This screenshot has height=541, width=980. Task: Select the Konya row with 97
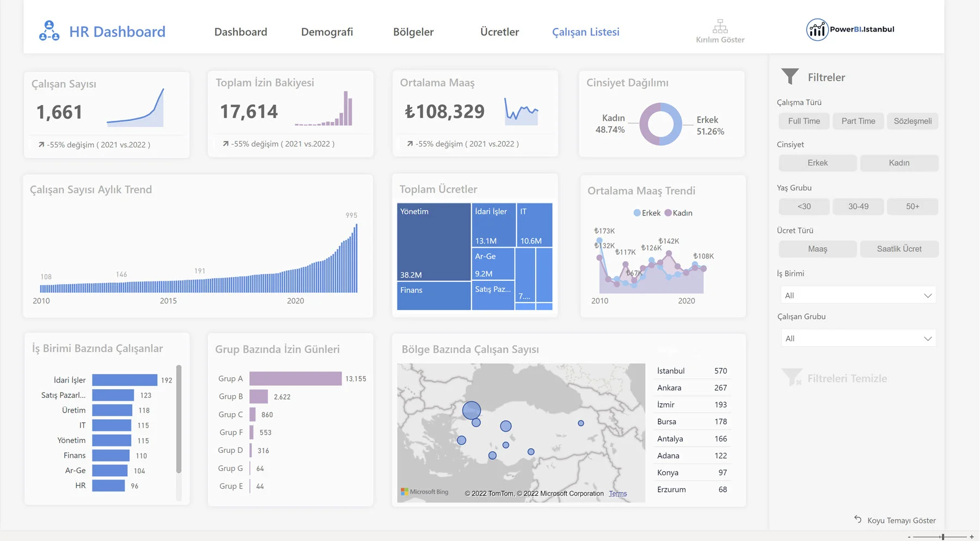tap(691, 472)
